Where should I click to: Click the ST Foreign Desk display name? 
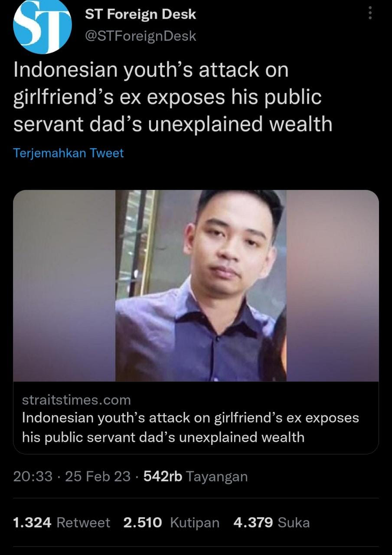click(x=140, y=14)
